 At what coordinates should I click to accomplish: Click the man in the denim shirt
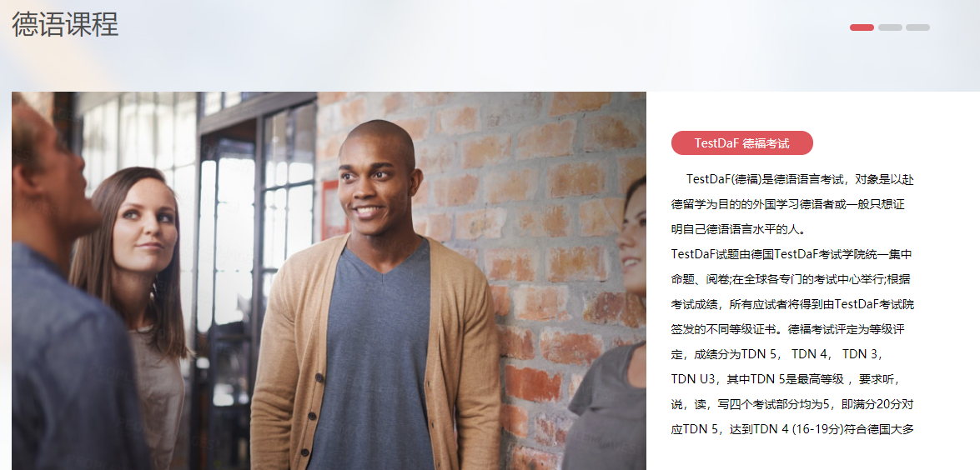point(68,293)
